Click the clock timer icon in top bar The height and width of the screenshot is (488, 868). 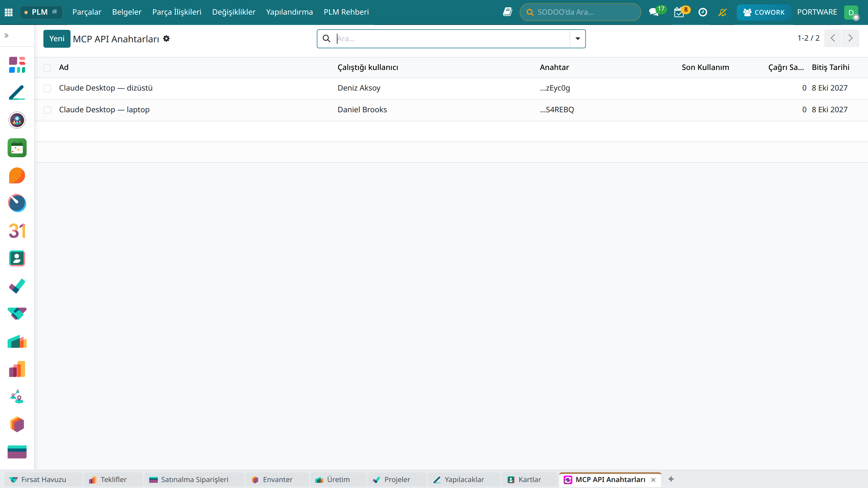click(x=703, y=12)
